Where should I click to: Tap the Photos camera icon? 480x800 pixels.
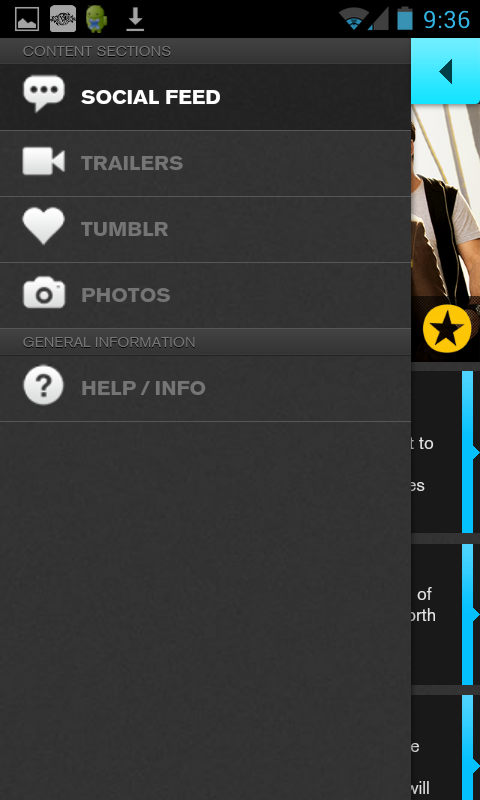44,292
